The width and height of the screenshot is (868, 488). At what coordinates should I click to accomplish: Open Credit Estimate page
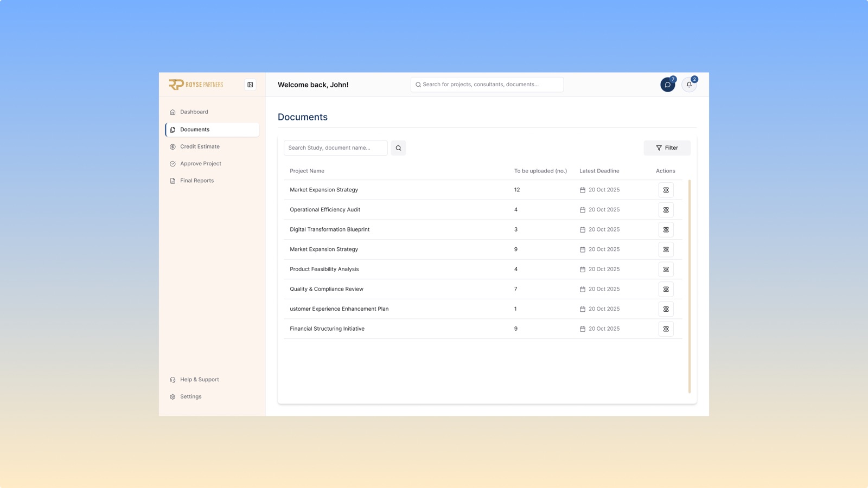212,146
